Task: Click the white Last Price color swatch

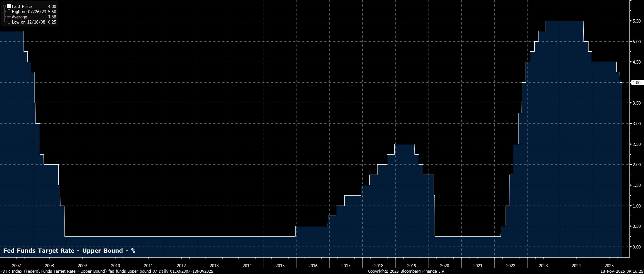Action: click(x=9, y=6)
